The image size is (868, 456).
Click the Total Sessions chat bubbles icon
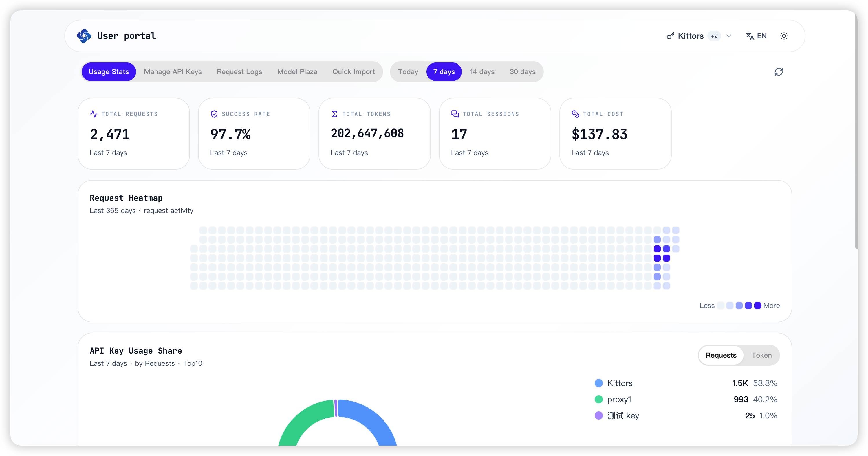pos(455,114)
